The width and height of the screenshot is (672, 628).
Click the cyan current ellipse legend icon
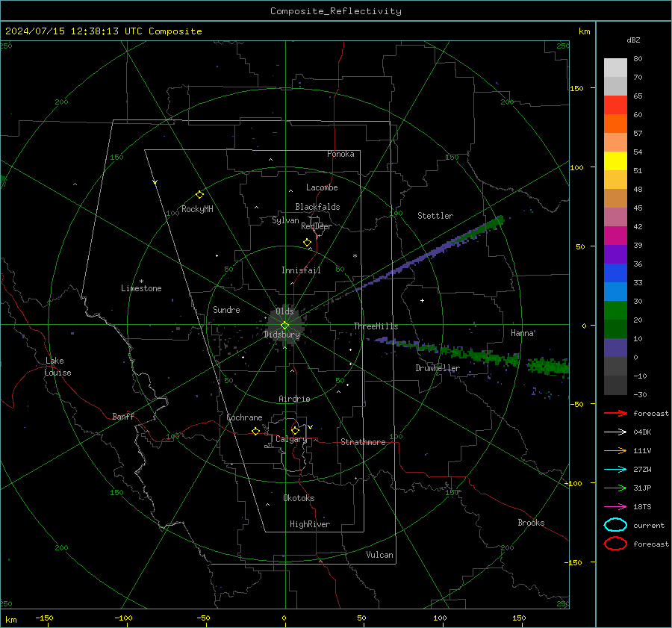[615, 525]
